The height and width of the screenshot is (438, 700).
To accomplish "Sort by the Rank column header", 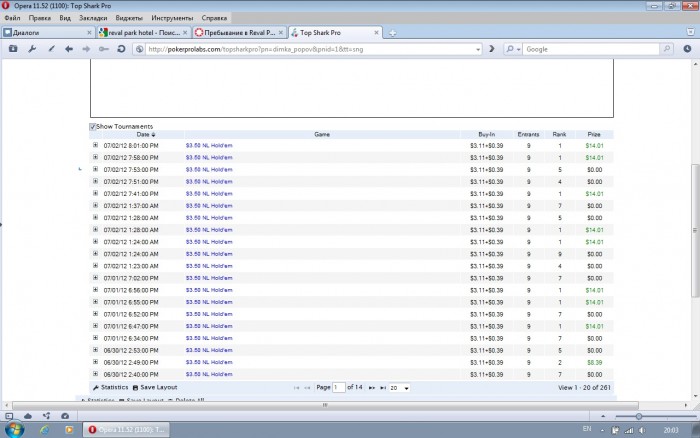I will (x=559, y=134).
